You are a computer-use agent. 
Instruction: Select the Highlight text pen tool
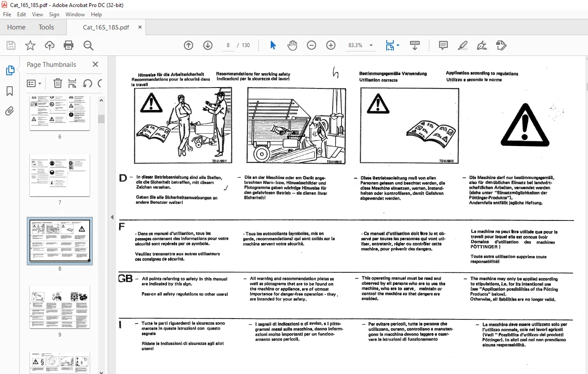(x=462, y=45)
